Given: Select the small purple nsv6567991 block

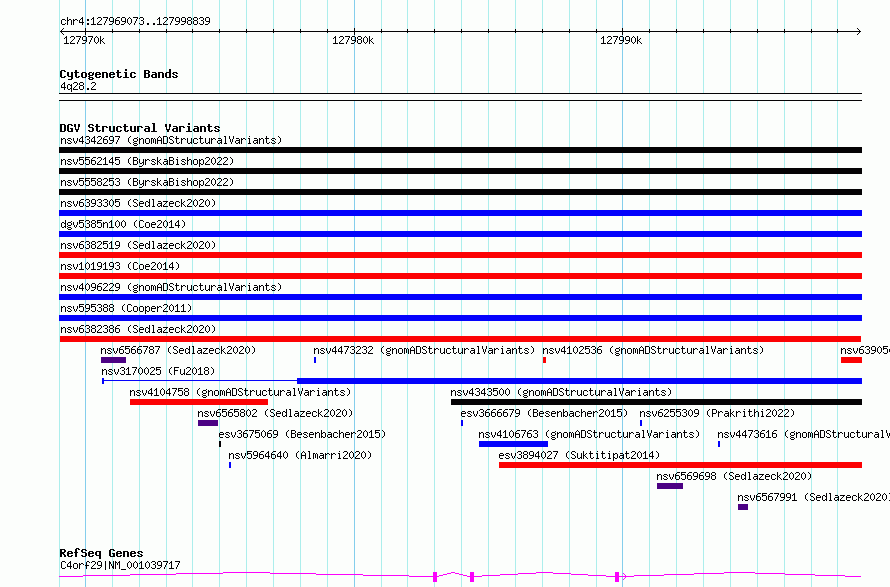Looking at the screenshot, I should tap(743, 508).
